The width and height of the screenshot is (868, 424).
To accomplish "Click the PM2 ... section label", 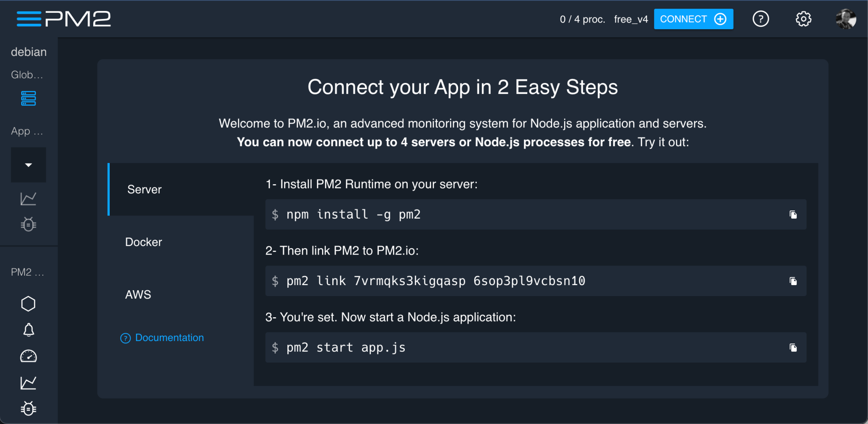I will (x=28, y=272).
